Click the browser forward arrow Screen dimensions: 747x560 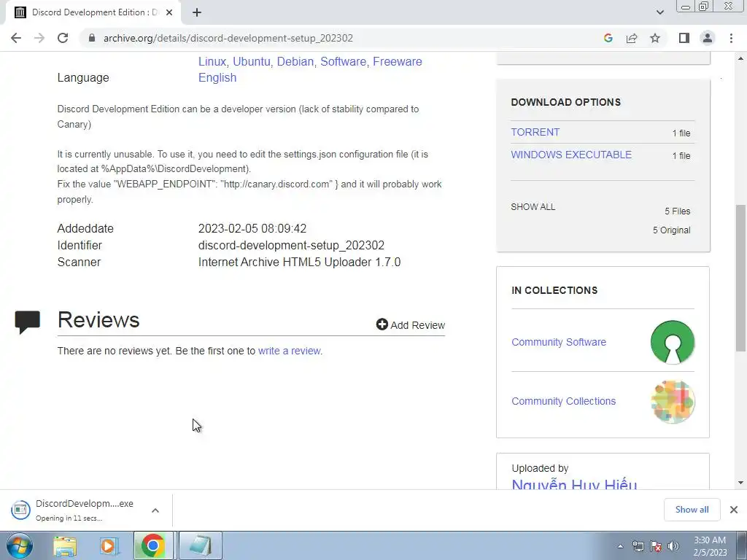(39, 38)
